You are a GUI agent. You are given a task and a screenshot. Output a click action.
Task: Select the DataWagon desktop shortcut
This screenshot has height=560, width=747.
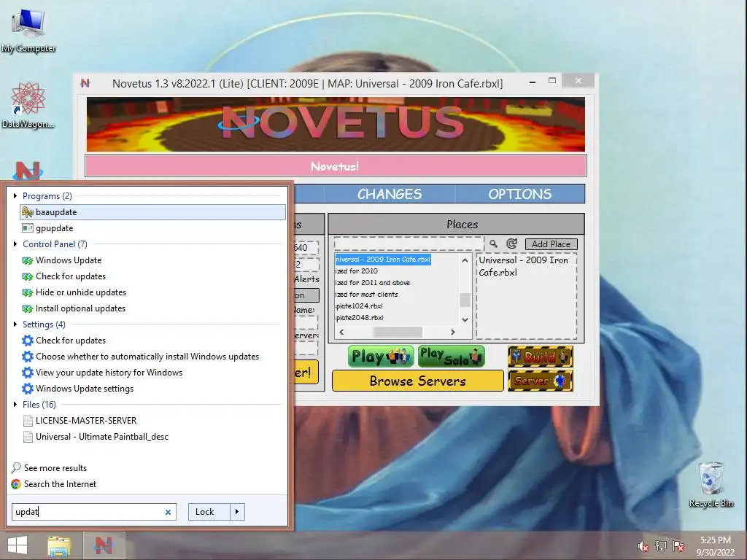click(x=28, y=105)
